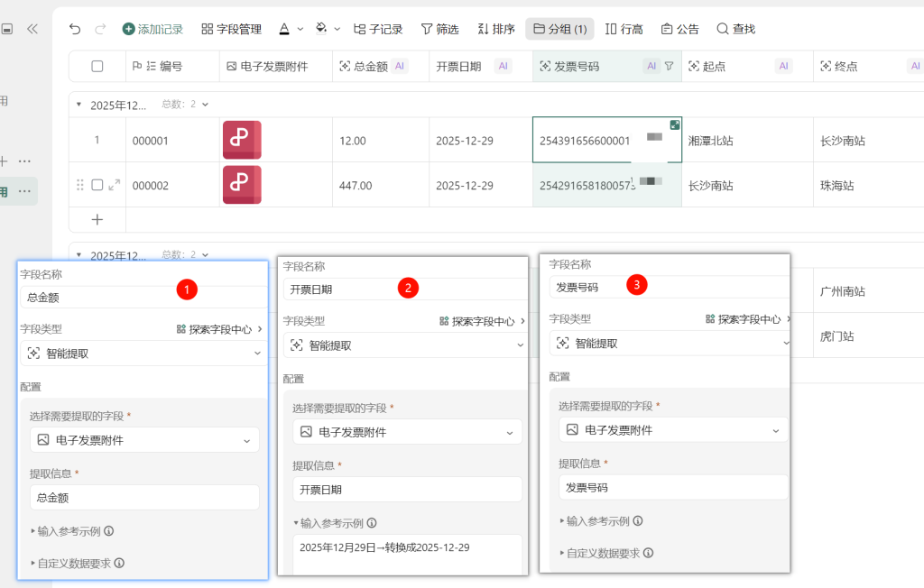This screenshot has height=588, width=924.
Task: Open text color dropdown arrow
Action: (x=300, y=29)
